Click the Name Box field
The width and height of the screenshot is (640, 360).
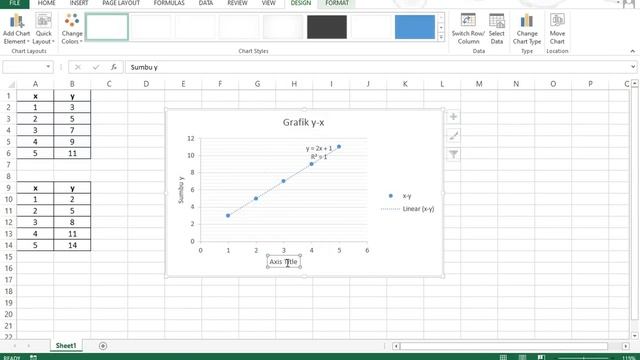point(24,67)
